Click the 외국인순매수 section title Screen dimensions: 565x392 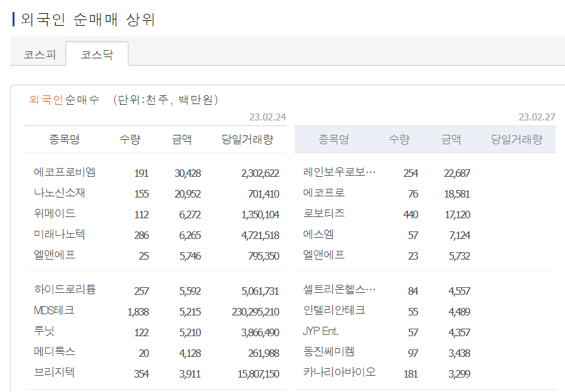click(x=64, y=99)
